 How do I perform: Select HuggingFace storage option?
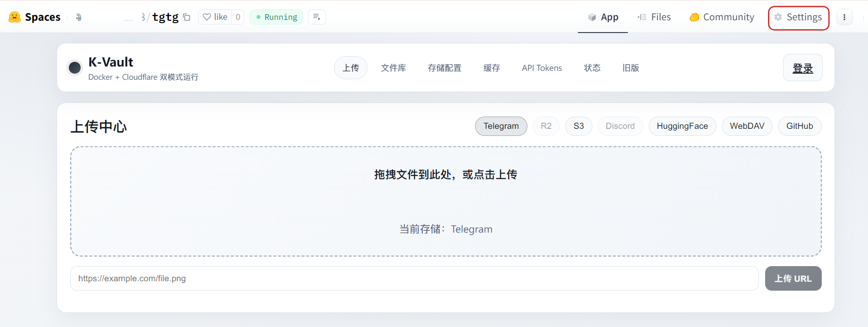pyautogui.click(x=683, y=126)
